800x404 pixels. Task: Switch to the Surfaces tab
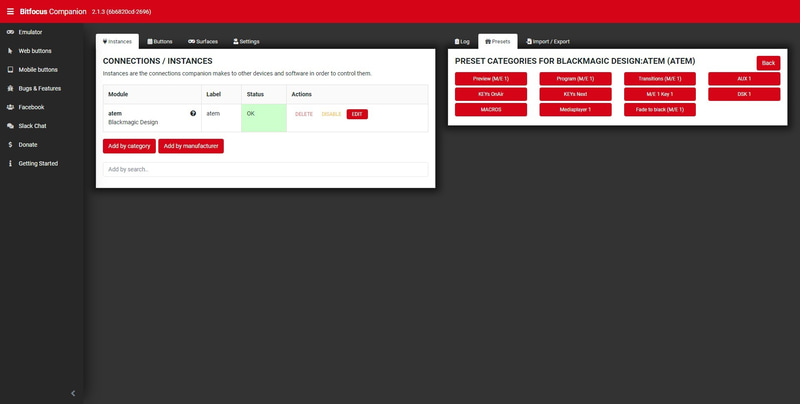click(203, 41)
